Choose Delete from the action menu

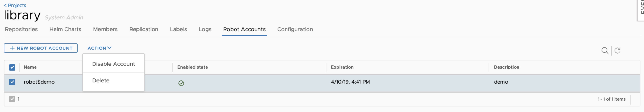coord(101,81)
